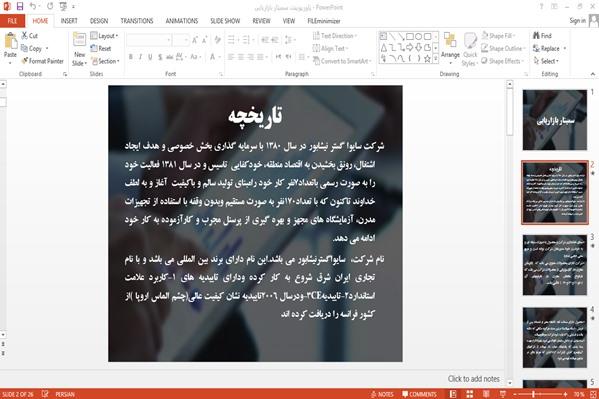Click Sign in link

point(577,21)
